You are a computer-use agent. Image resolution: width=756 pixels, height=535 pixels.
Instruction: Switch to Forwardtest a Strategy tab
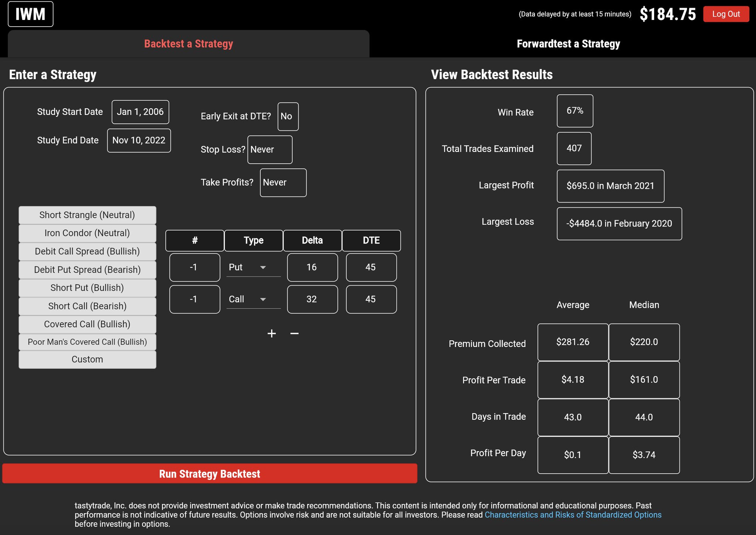[x=568, y=44]
